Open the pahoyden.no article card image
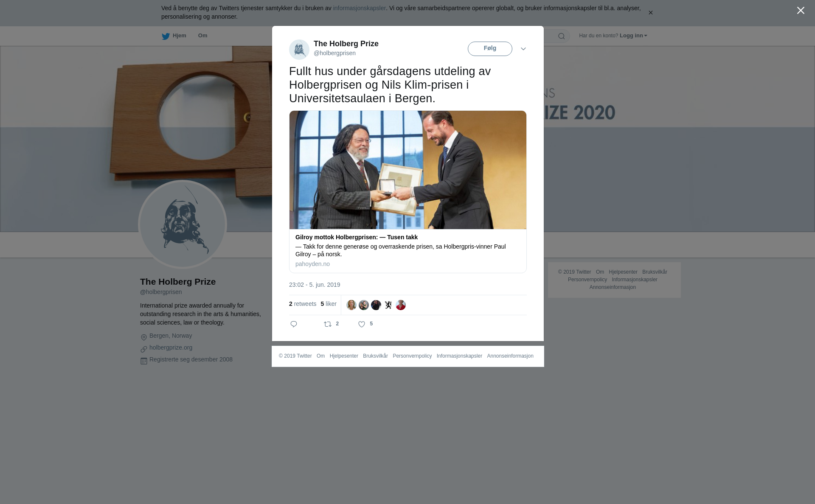Image resolution: width=815 pixels, height=504 pixels. coord(408,170)
